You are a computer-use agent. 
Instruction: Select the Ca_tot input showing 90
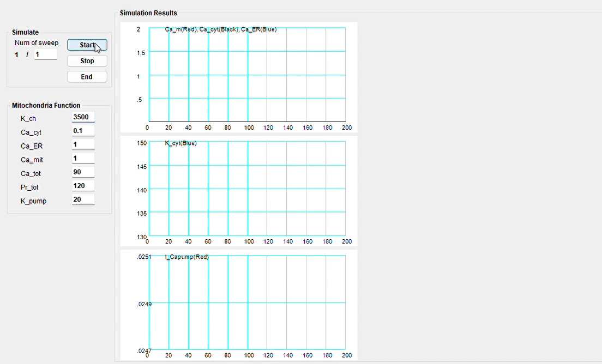(x=83, y=172)
